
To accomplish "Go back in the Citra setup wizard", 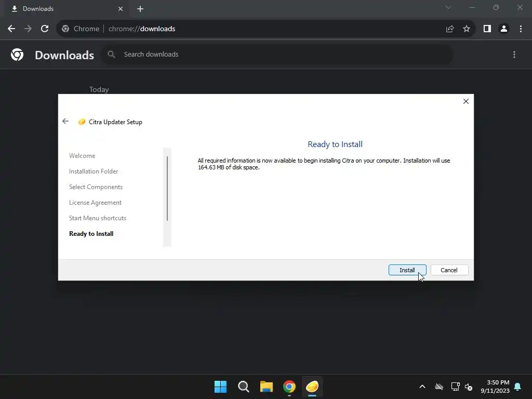I will click(x=65, y=122).
